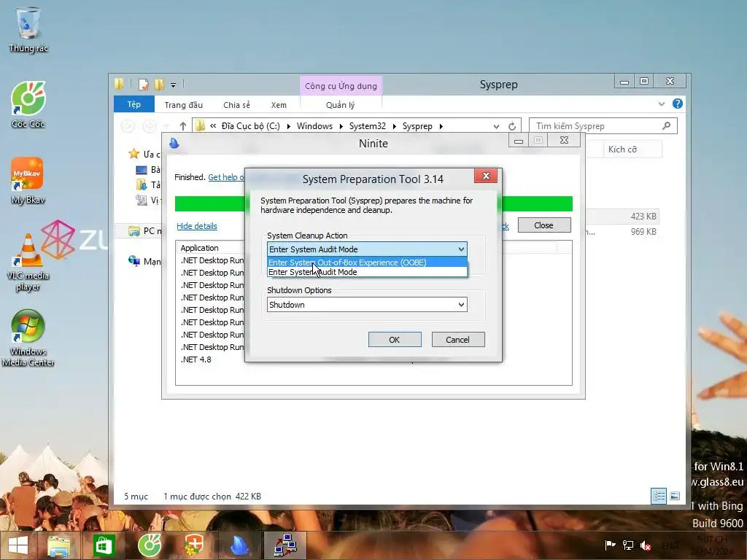Click the properties icon in Explorer title bar
Screen dimensions: 747x560
pyautogui.click(x=144, y=85)
